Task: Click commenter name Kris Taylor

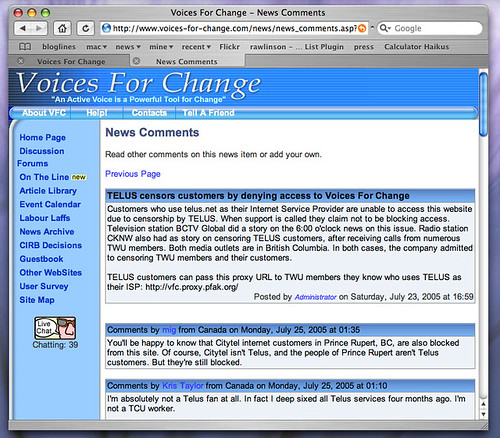Action: tap(183, 386)
